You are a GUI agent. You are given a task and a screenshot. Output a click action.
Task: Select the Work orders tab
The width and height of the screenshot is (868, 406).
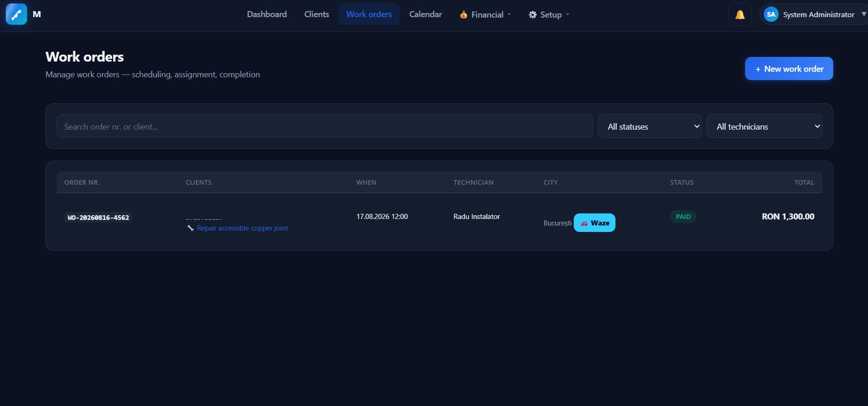point(369,14)
